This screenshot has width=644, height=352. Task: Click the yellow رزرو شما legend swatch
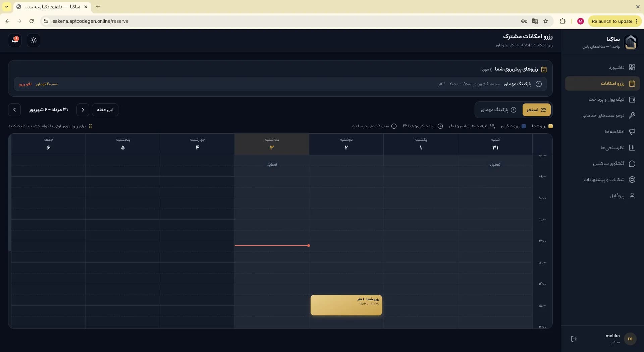550,126
